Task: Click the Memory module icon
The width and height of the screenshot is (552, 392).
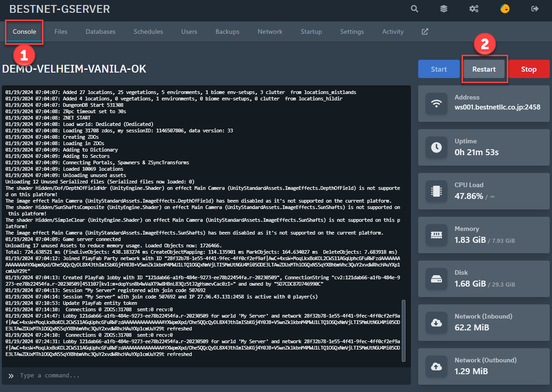Action: (436, 235)
